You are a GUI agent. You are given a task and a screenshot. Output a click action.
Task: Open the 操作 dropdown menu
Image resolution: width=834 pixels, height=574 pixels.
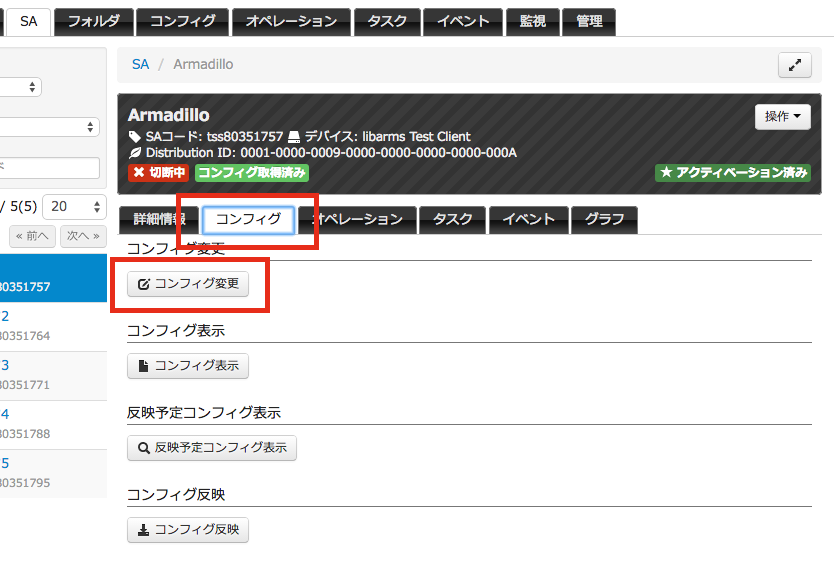point(782,117)
